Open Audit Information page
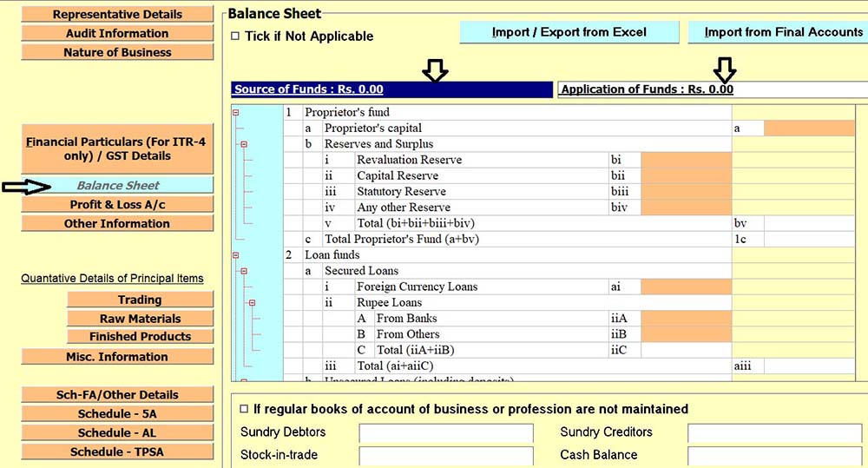This screenshot has height=468, width=868. [117, 33]
